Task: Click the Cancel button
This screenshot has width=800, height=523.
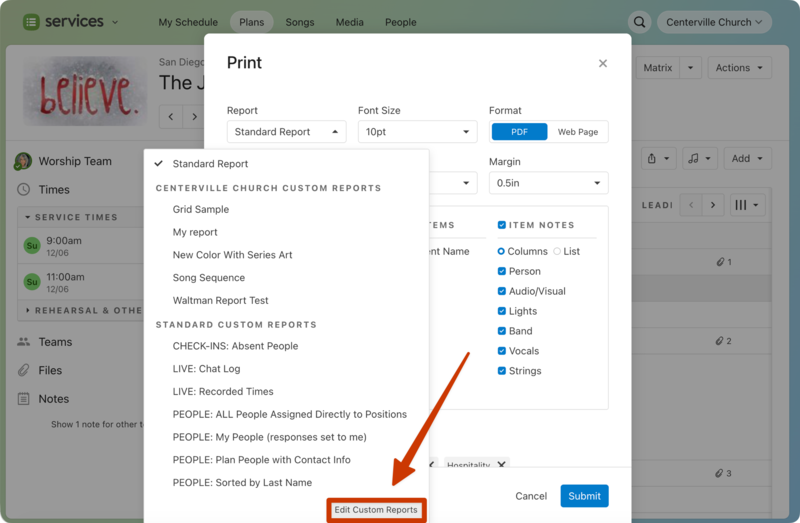Action: 531,496
